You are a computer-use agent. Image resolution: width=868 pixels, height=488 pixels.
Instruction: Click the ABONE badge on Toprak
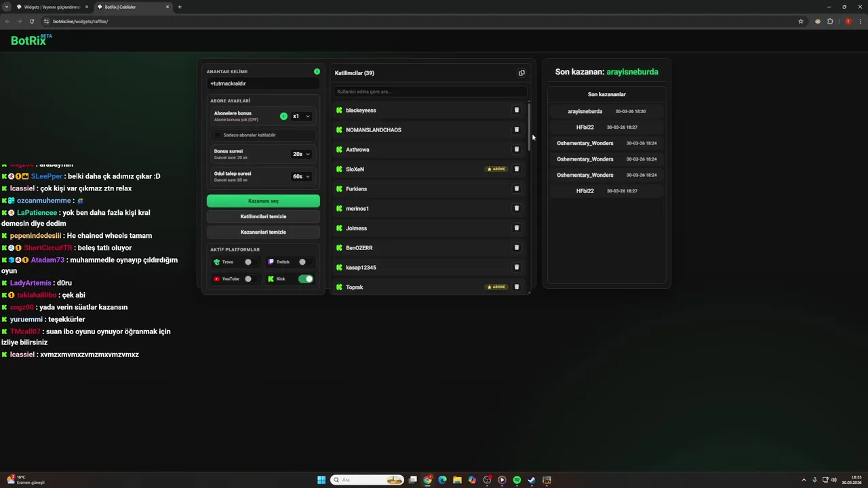tap(496, 287)
